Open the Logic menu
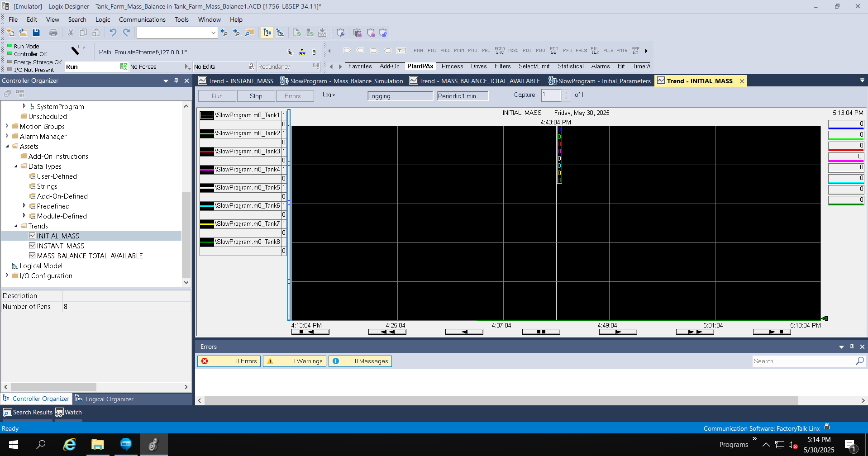 coord(103,19)
